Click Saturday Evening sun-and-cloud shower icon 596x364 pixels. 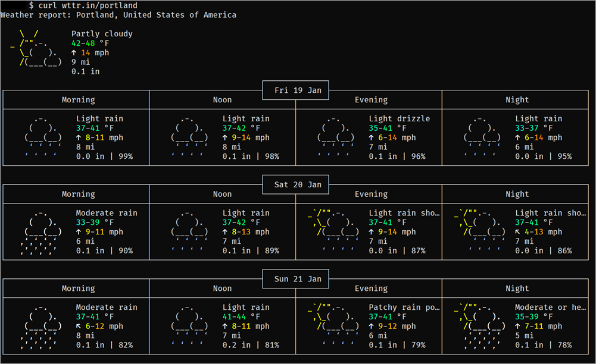tap(333, 231)
